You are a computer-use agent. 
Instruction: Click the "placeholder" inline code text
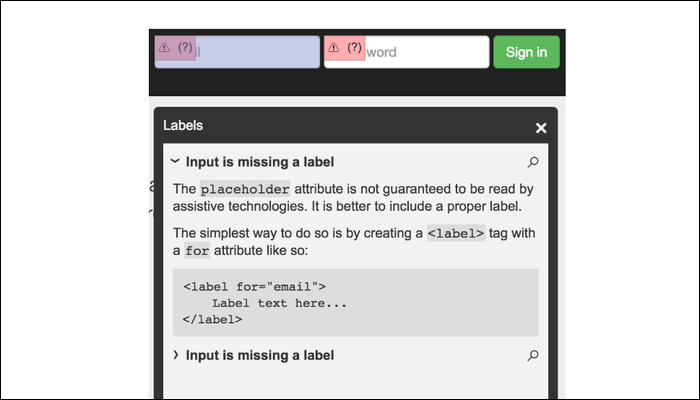coord(245,189)
